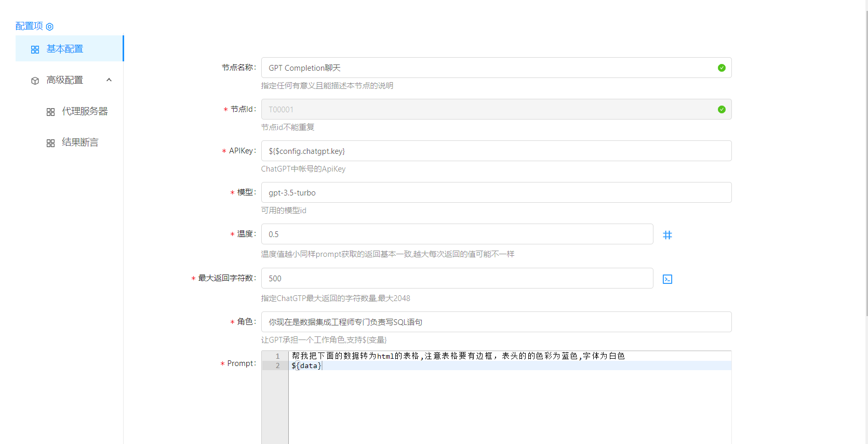Click the cube icon beside 高级配置
The image size is (868, 444).
pos(35,81)
